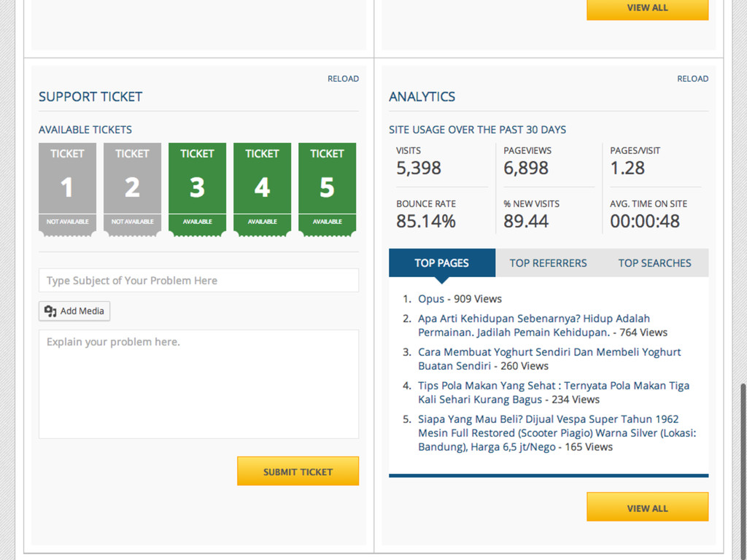Select available ticket number 5
The image size is (747, 560).
[327, 188]
